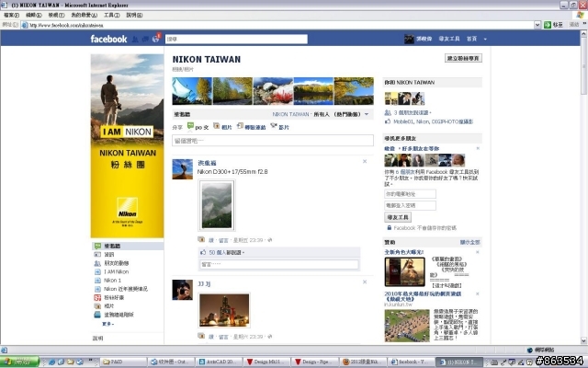The height and width of the screenshot is (368, 588).
Task: Select the po文 status share icon
Action: click(190, 126)
